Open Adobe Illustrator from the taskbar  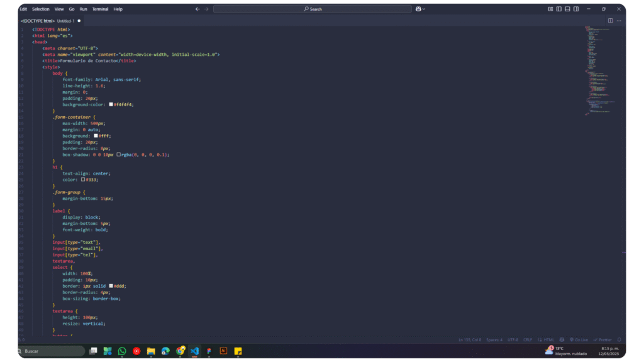pos(223,351)
